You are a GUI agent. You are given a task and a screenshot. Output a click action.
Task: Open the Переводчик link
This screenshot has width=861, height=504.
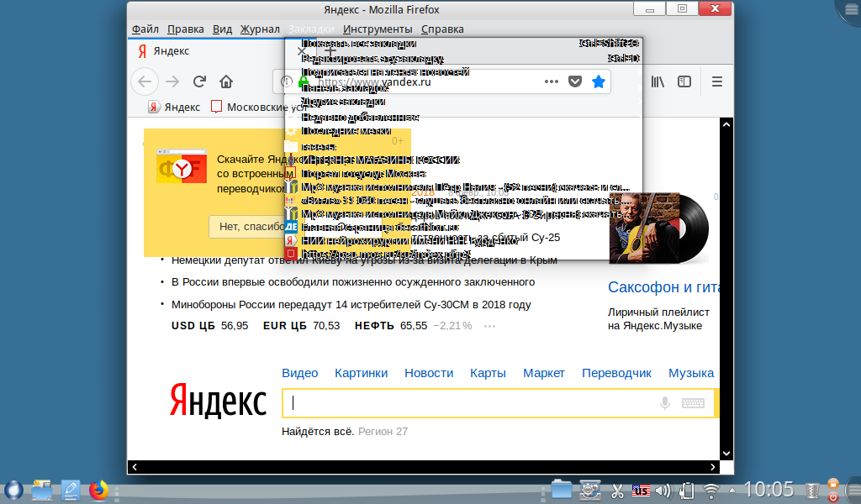click(x=616, y=373)
